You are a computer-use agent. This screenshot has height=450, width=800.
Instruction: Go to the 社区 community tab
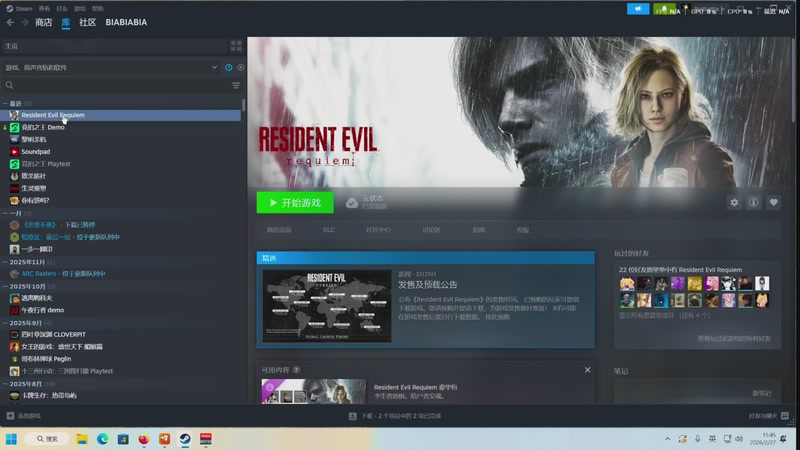click(88, 22)
